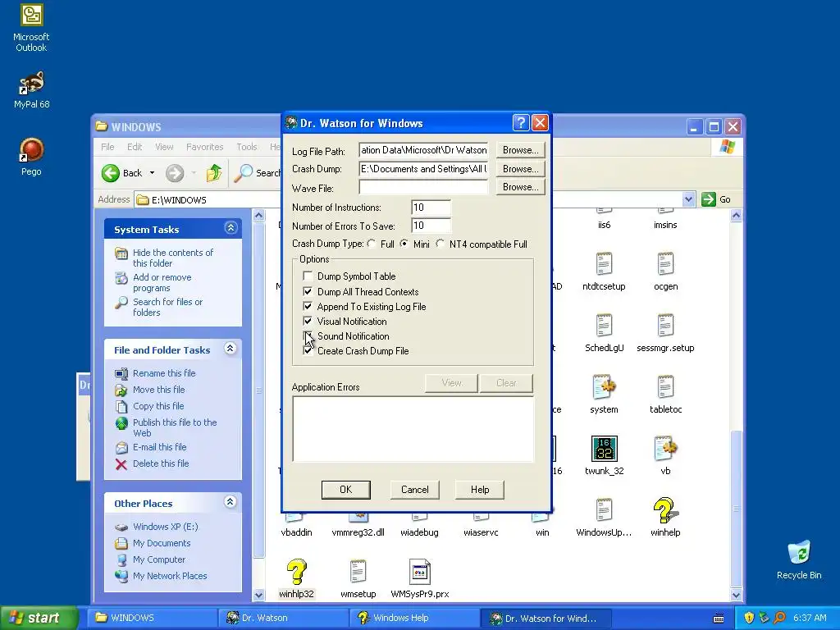This screenshot has height=630, width=840.
Task: Select the system file icon
Action: [604, 387]
